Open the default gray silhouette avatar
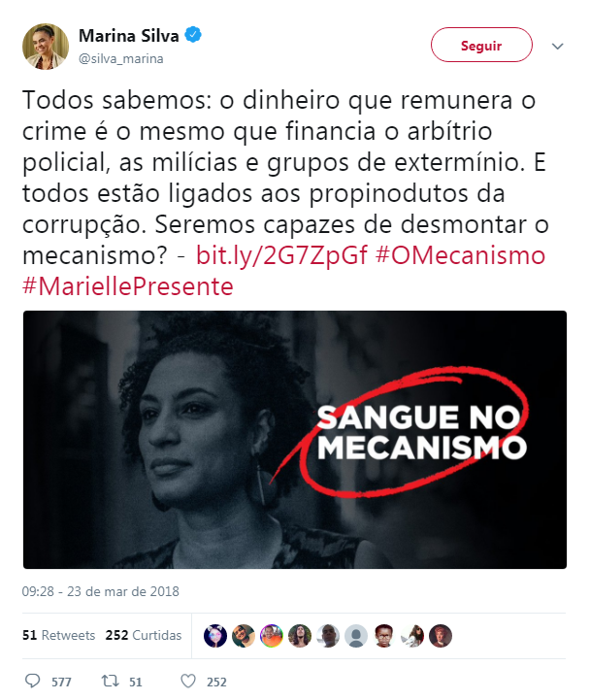The image size is (590, 700). 356,636
